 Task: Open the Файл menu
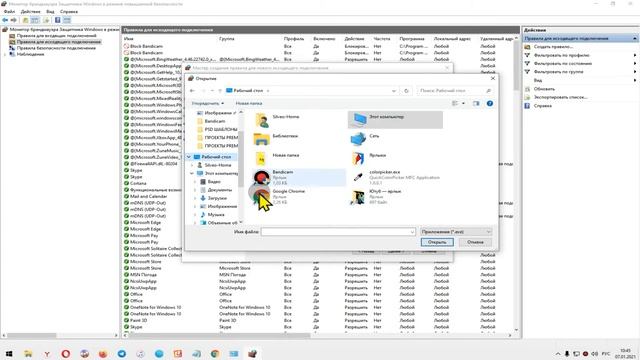pyautogui.click(x=9, y=11)
